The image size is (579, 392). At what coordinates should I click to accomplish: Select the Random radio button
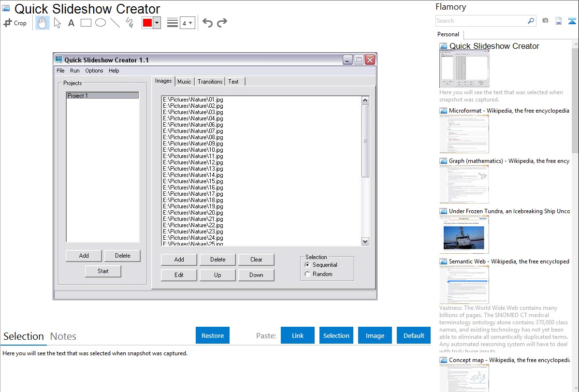click(x=307, y=274)
